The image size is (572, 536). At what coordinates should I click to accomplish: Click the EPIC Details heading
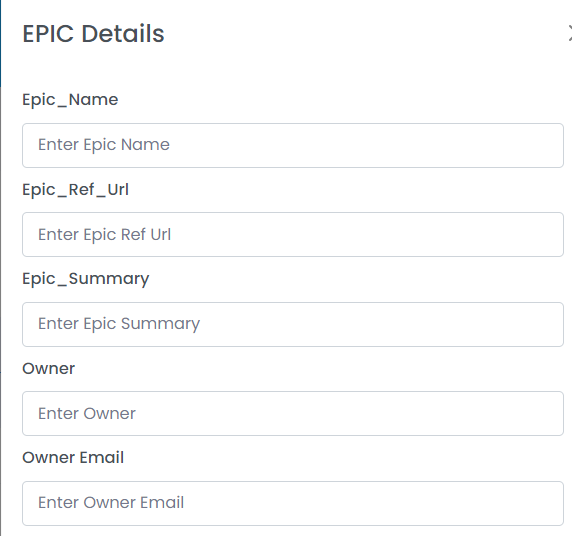(93, 34)
